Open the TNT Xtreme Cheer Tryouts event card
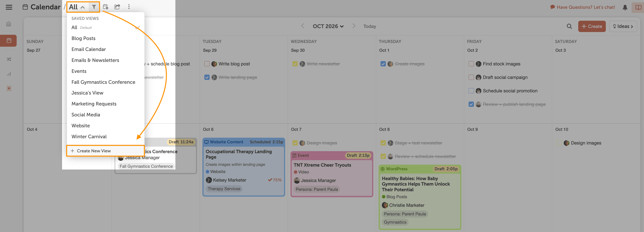644x232 pixels. click(322, 165)
